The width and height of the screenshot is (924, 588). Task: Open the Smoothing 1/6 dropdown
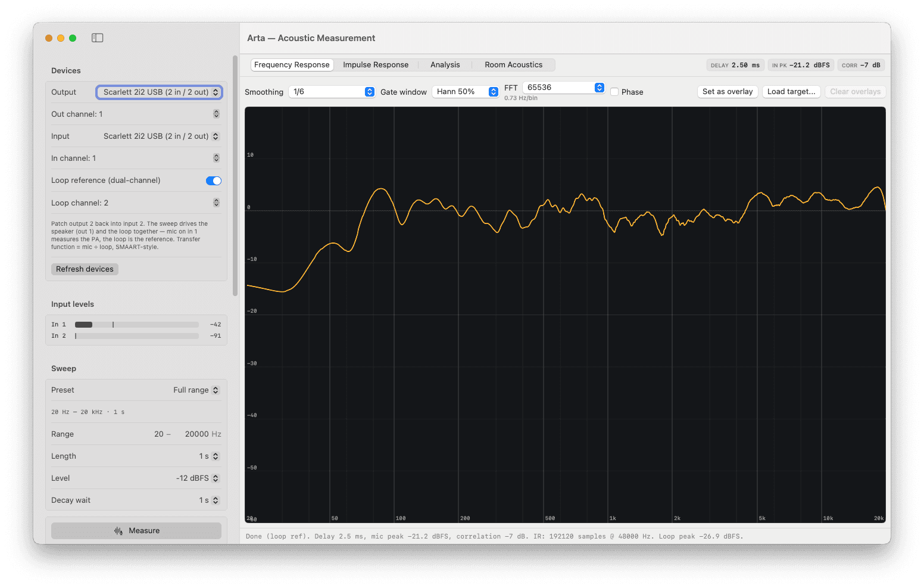(x=332, y=92)
